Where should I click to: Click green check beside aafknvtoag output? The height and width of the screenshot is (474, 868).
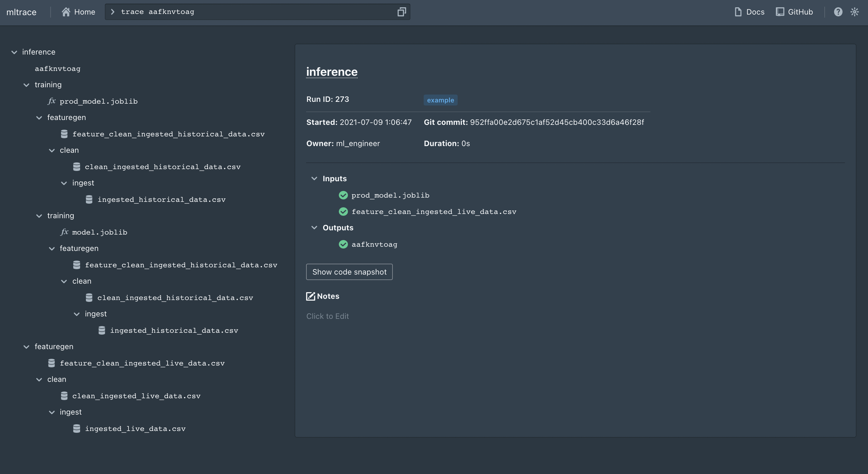343,244
